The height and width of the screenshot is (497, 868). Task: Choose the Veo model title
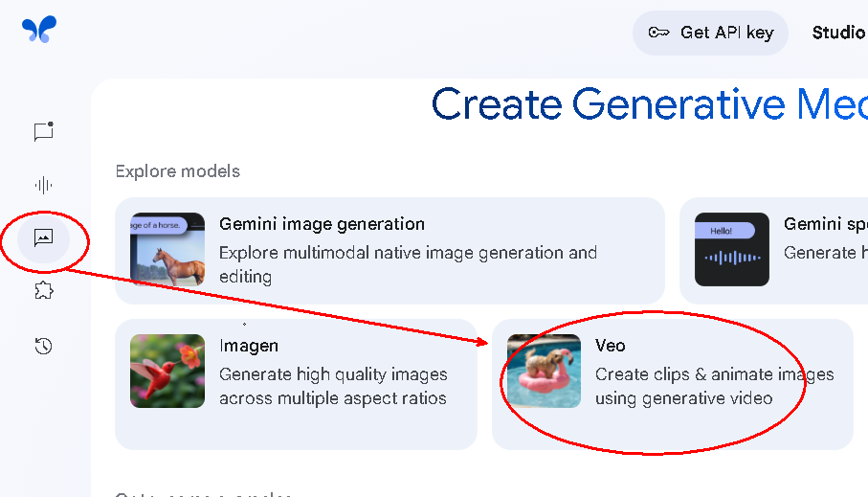click(x=610, y=346)
